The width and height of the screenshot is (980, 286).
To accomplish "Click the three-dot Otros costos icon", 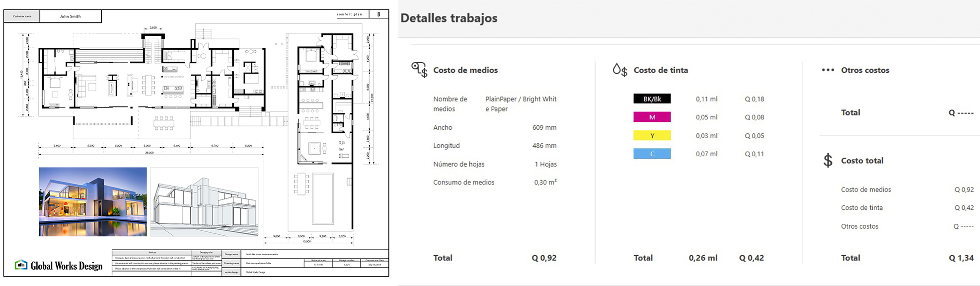I will [x=828, y=70].
